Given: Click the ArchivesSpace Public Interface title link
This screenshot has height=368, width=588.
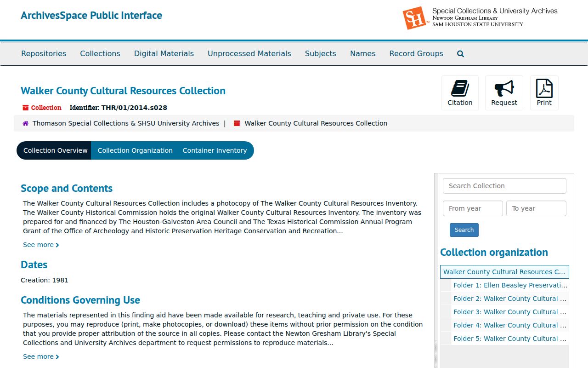Looking at the screenshot, I should (x=91, y=15).
